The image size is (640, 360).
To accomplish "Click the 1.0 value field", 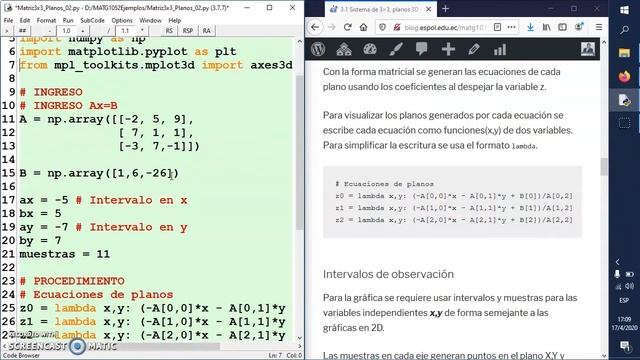I will pos(66,31).
